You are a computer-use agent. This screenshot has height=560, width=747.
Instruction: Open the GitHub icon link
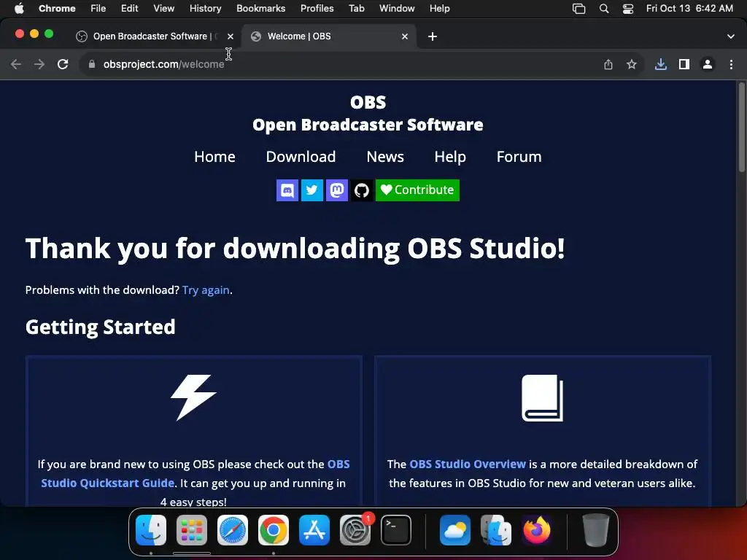click(x=362, y=190)
